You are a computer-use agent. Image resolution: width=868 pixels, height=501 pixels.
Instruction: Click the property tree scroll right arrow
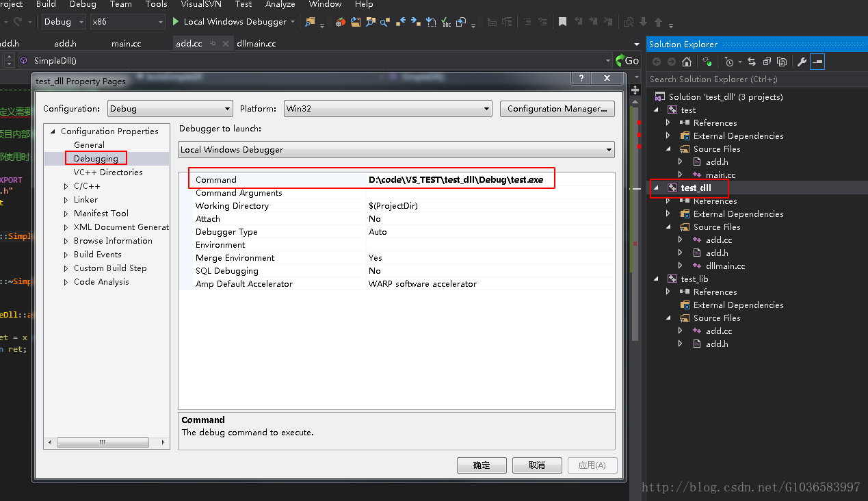click(x=164, y=442)
